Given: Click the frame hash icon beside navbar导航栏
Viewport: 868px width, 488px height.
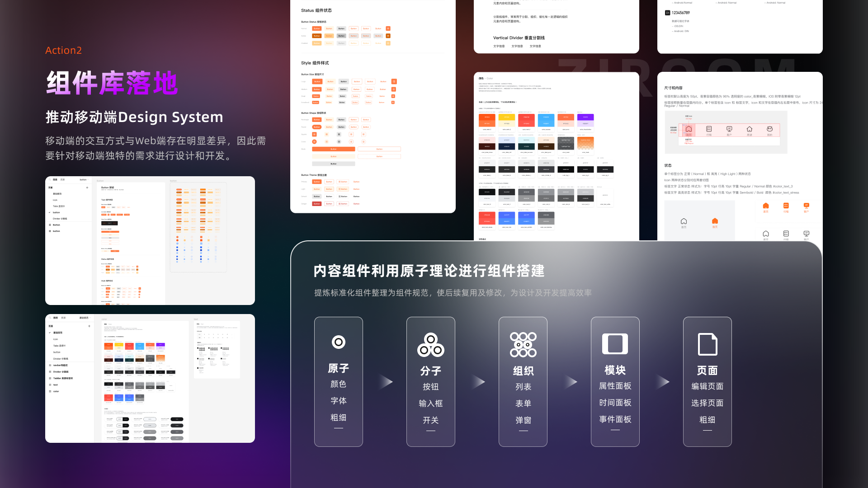Looking at the screenshot, I should pos(50,365).
